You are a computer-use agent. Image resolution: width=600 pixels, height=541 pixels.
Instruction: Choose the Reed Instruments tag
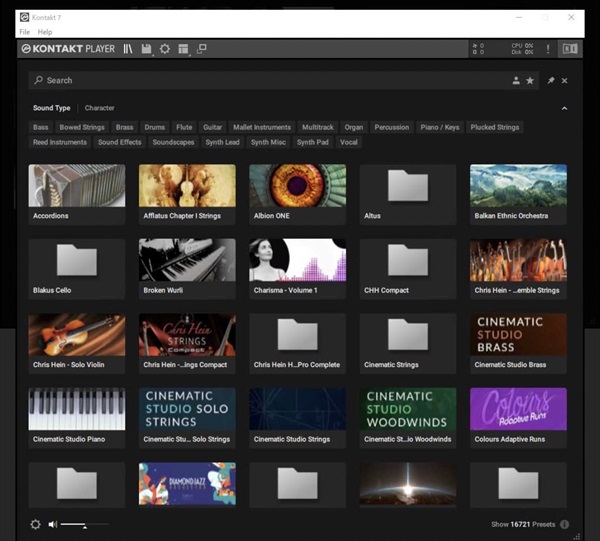[x=60, y=142]
